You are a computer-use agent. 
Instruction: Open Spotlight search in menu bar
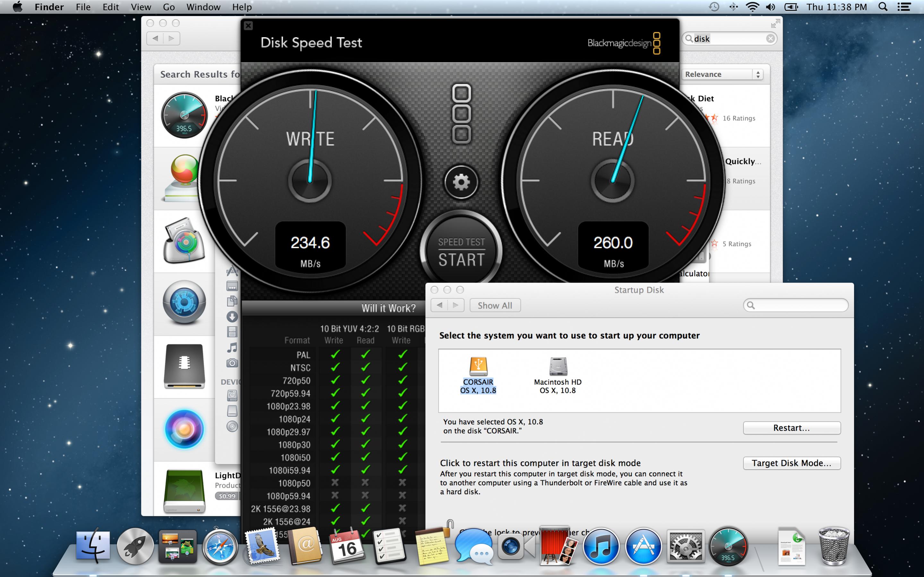coord(883,7)
